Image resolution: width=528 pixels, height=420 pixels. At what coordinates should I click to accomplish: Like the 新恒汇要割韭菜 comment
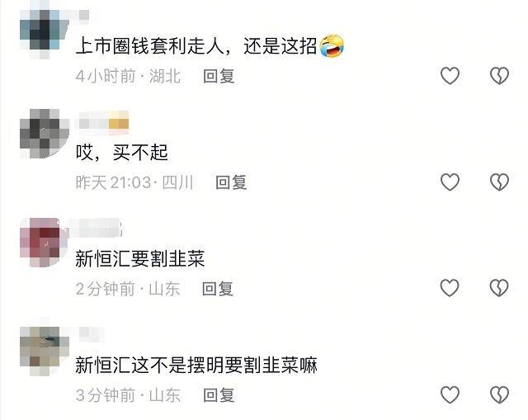point(450,288)
